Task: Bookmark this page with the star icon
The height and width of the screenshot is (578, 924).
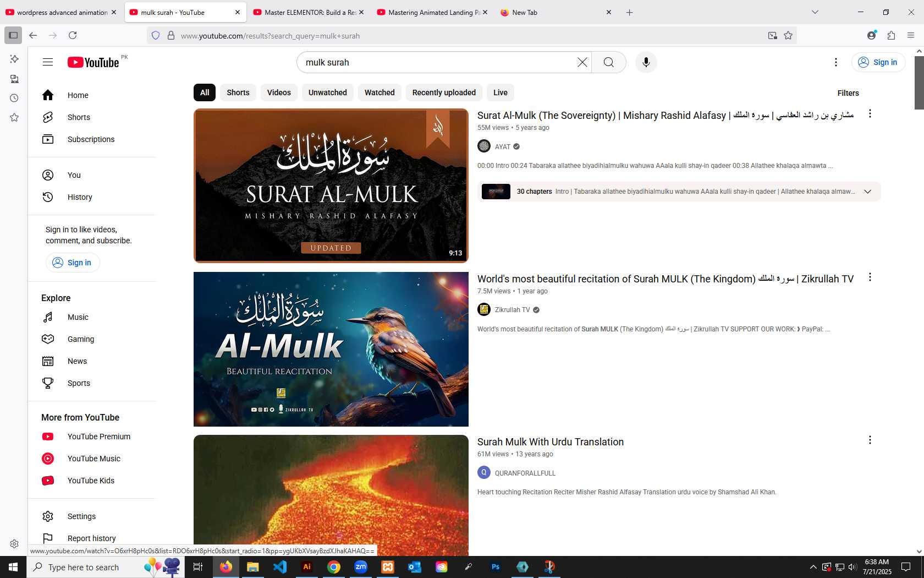Action: point(788,35)
